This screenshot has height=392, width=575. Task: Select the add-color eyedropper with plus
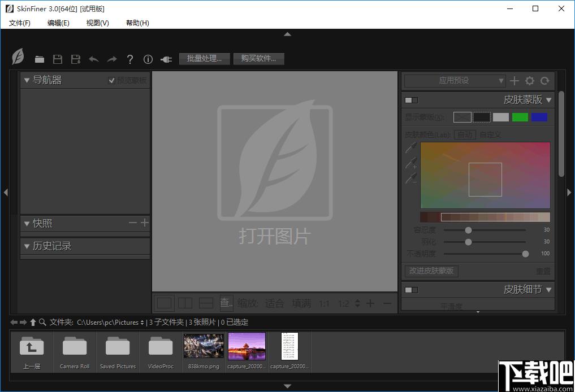pos(411,163)
